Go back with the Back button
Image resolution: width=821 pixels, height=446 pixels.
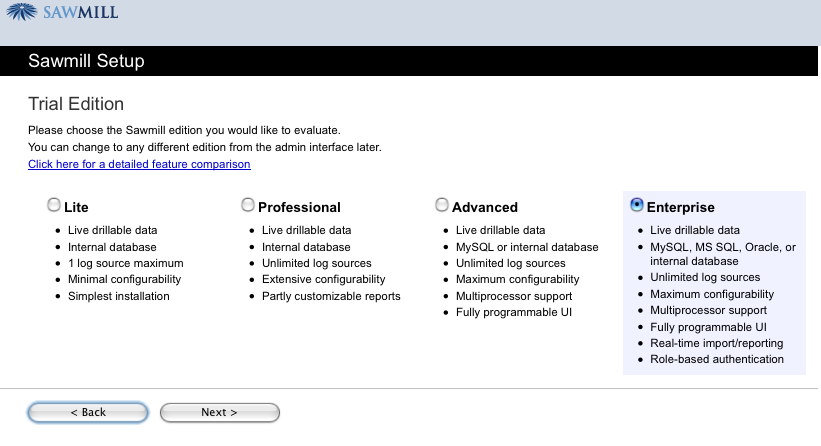click(88, 412)
